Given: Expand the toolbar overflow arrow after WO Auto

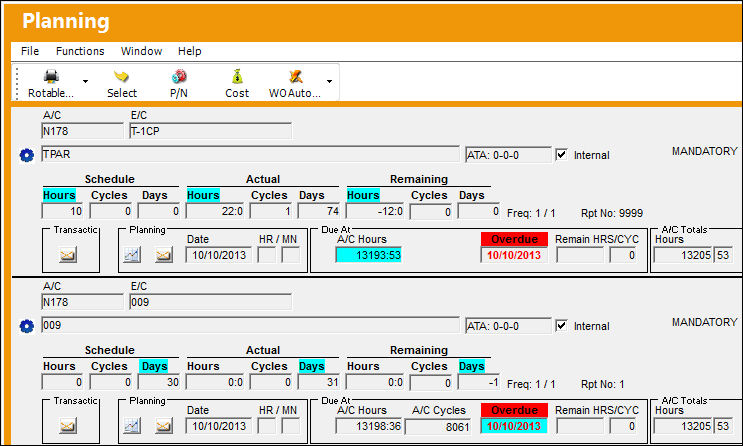Looking at the screenshot, I should (x=329, y=82).
